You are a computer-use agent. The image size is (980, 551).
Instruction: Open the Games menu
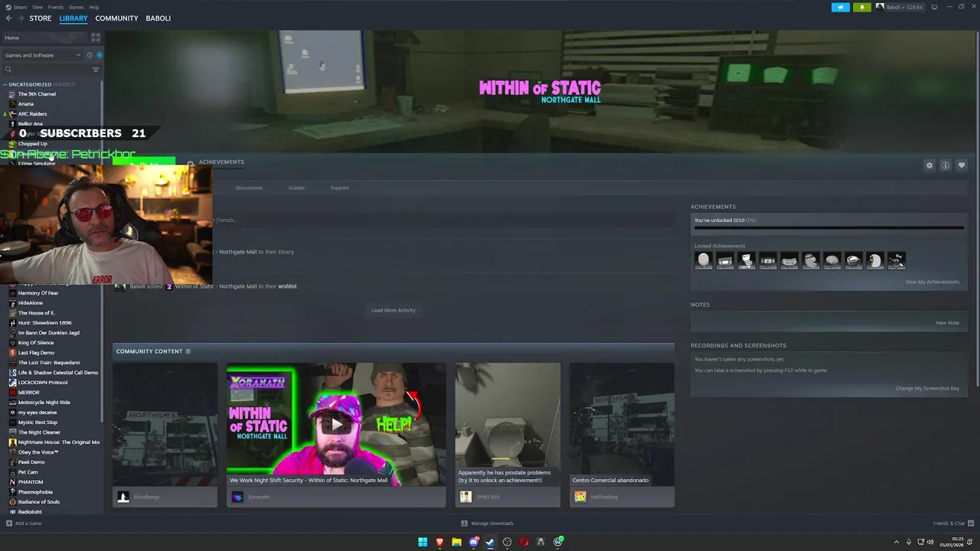point(77,7)
